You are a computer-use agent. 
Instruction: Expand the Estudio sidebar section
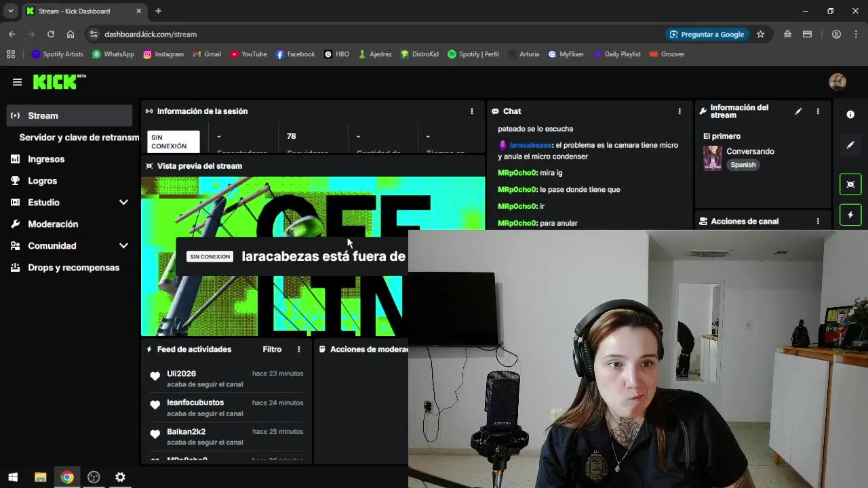(x=123, y=203)
